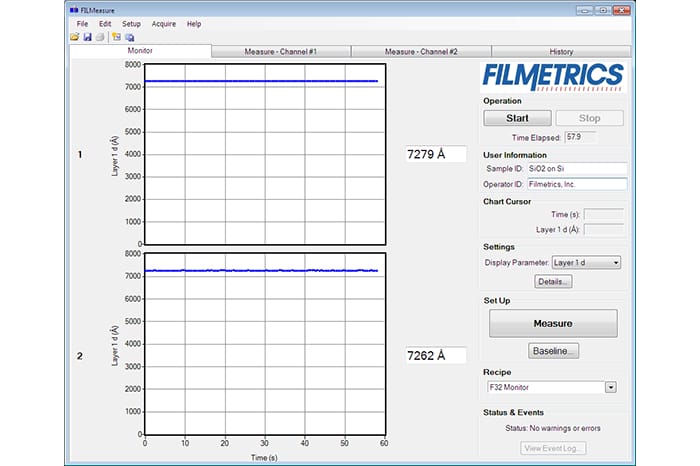Click the Print toolbar icon
Viewport: 700px width, 466px height.
click(99, 37)
